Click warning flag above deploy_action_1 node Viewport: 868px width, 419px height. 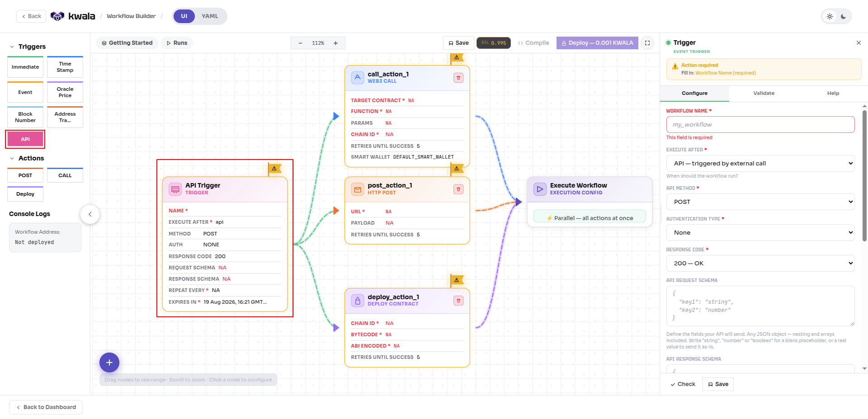coord(457,280)
